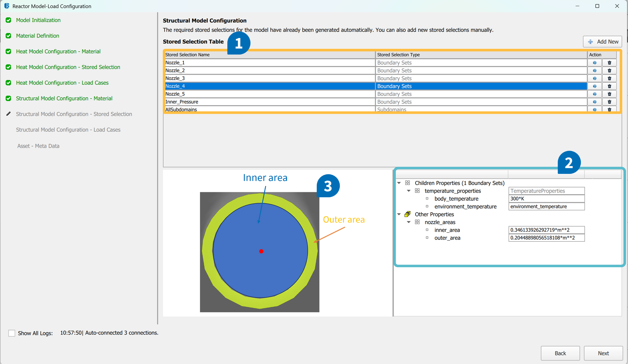The height and width of the screenshot is (364, 628).
Task: Click the 3D view icon for Inner_Pressure
Action: click(x=595, y=102)
